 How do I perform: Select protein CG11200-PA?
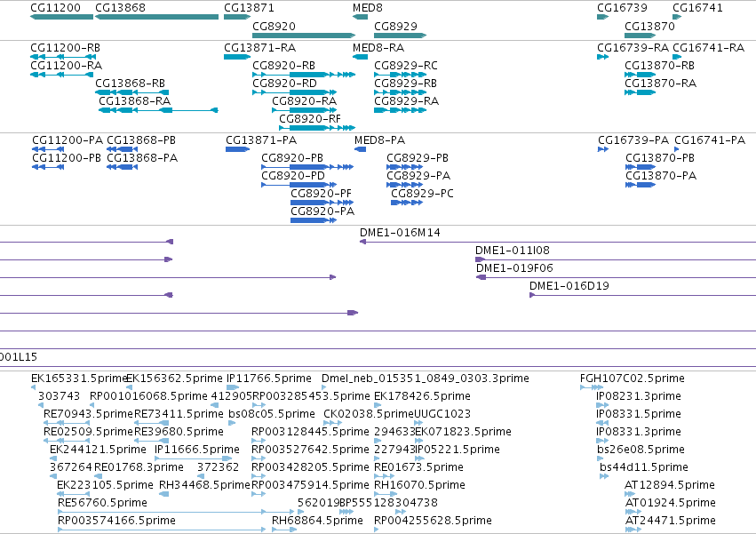[x=68, y=140]
